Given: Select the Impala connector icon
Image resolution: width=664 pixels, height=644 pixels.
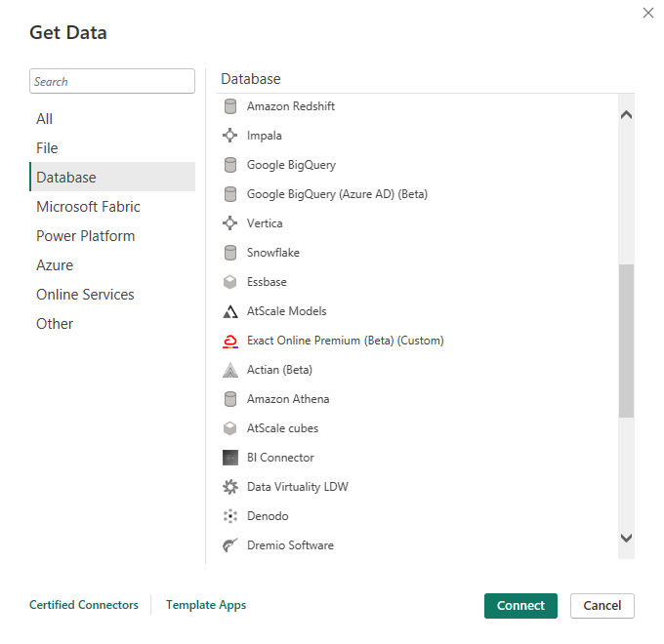Looking at the screenshot, I should tap(230, 136).
